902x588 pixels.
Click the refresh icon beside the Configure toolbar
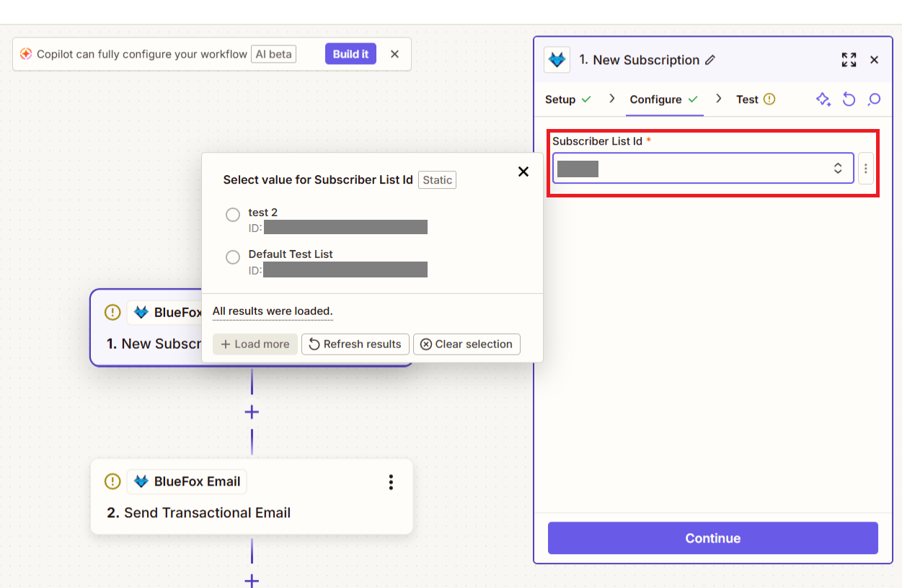coord(849,99)
